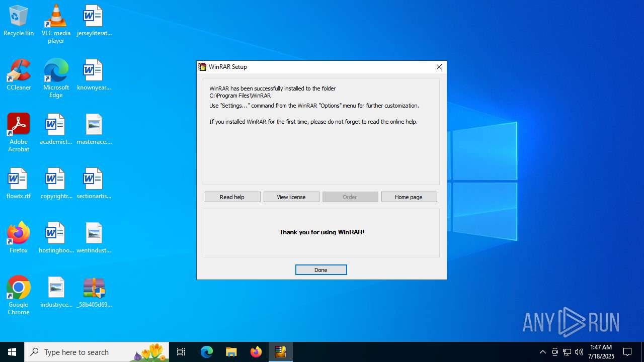Launch Firefox desktop shortcut
The height and width of the screenshot is (362, 644).
19,238
